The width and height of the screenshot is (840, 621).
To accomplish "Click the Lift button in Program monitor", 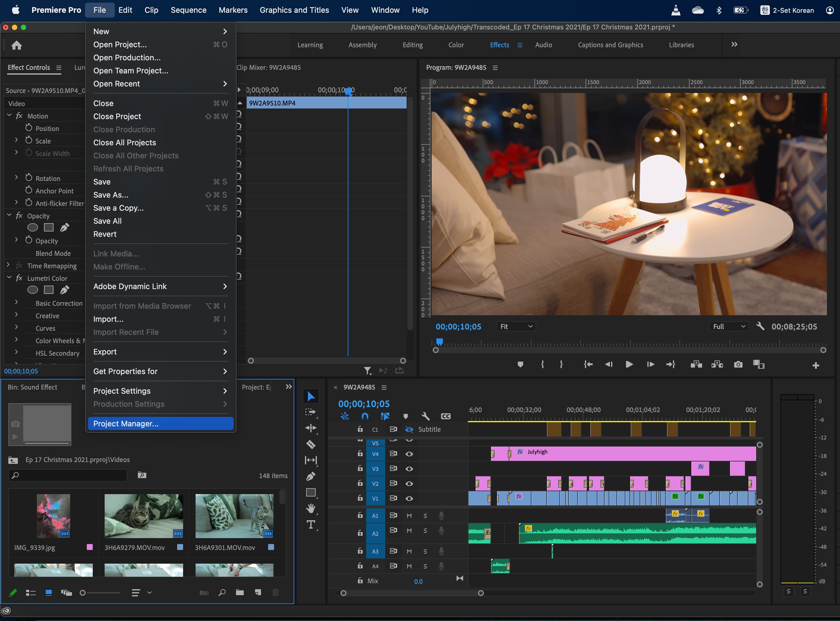I will pos(696,364).
